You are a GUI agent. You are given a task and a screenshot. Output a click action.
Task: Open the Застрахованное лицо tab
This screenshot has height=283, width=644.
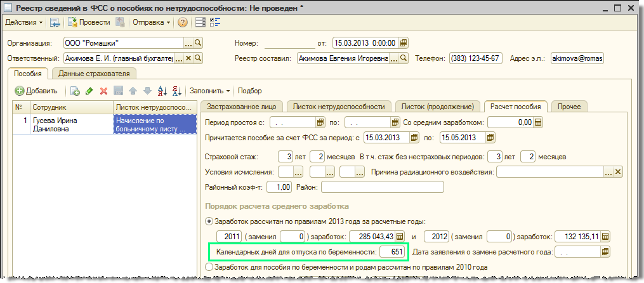pos(242,107)
